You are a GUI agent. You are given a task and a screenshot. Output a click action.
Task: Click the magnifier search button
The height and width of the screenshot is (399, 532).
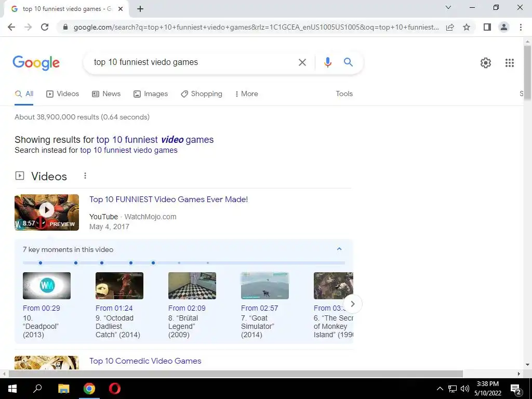pyautogui.click(x=348, y=62)
